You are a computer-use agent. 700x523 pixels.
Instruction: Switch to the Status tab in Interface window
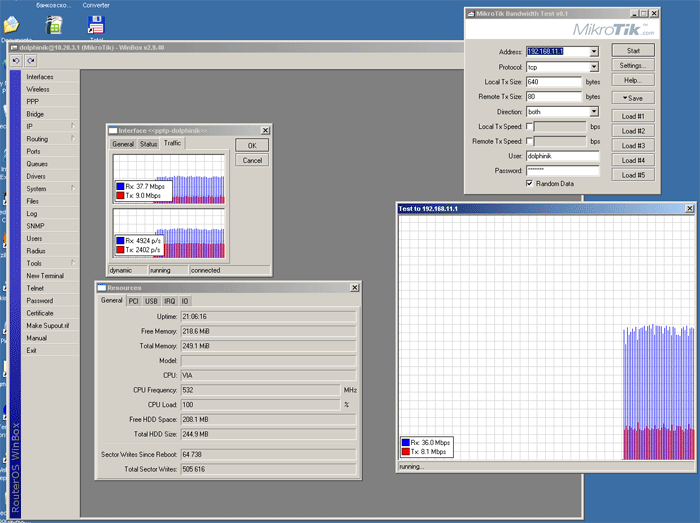[x=148, y=144]
